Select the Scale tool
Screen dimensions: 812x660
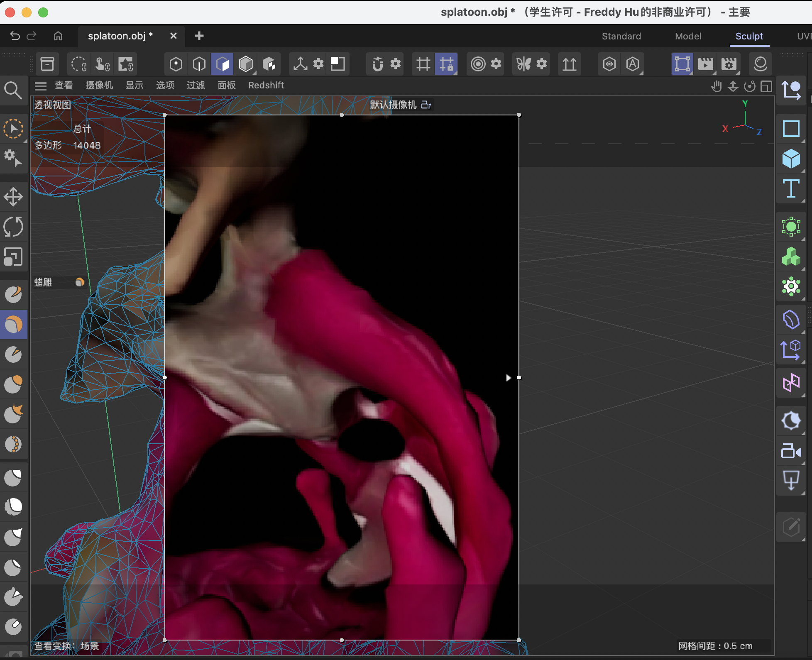click(x=13, y=257)
